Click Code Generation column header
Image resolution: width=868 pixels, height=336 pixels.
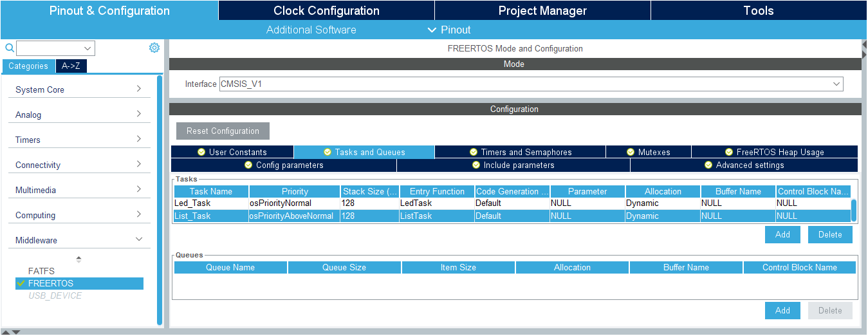512,191
